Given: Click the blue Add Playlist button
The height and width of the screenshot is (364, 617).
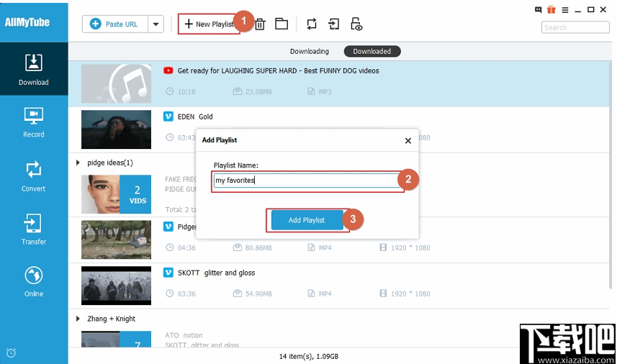Looking at the screenshot, I should (x=307, y=220).
